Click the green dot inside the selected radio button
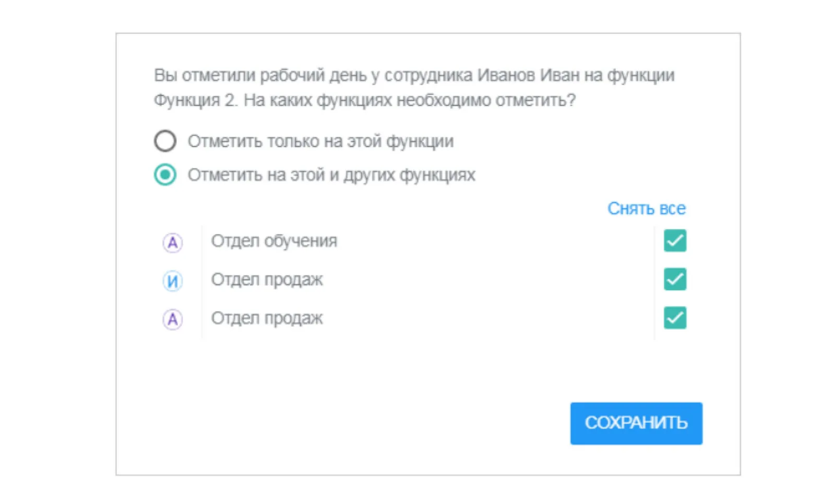 165,175
